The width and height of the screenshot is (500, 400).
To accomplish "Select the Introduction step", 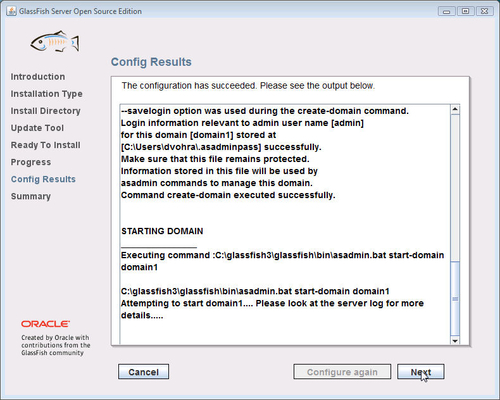I will click(38, 77).
